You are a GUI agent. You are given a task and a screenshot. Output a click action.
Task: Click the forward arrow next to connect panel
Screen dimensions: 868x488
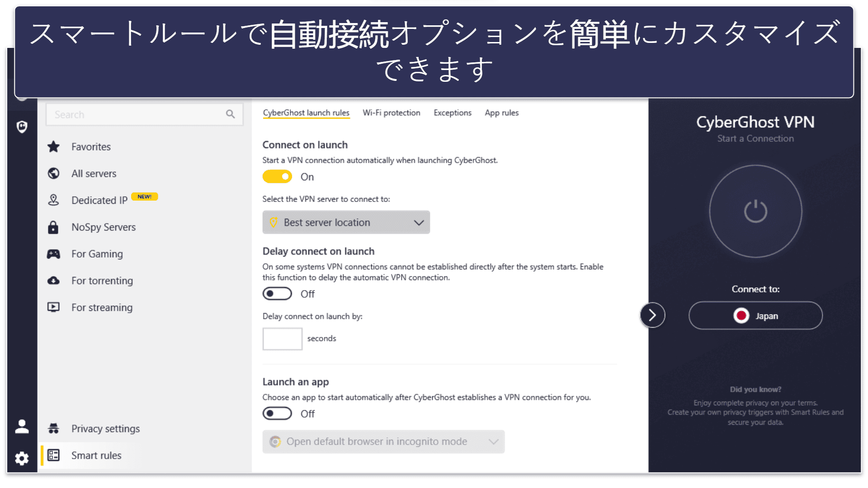[653, 314]
